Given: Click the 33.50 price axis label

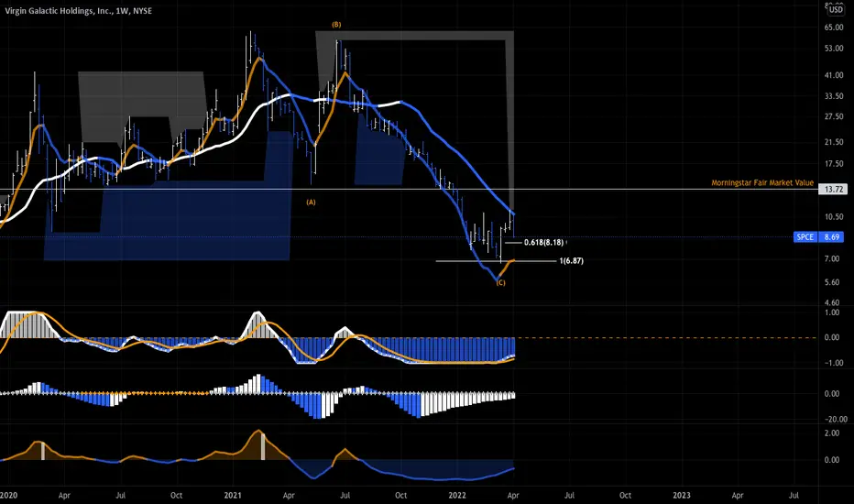Looking at the screenshot, I should tap(833, 96).
